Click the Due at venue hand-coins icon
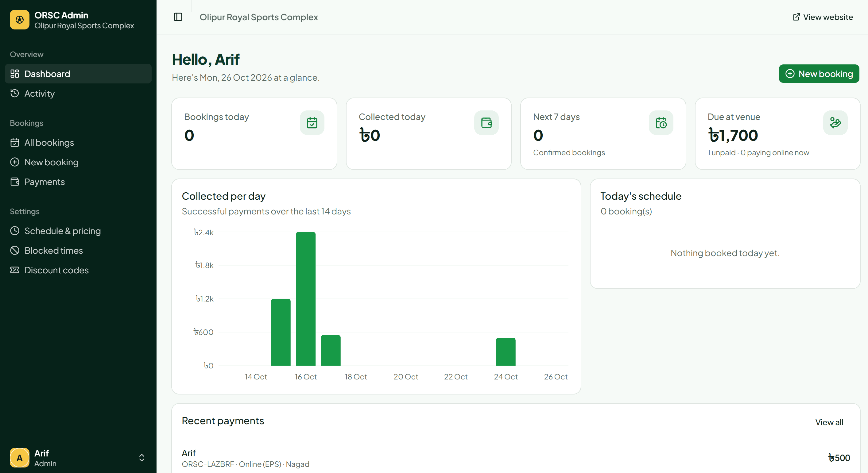868x473 pixels. 835,122
